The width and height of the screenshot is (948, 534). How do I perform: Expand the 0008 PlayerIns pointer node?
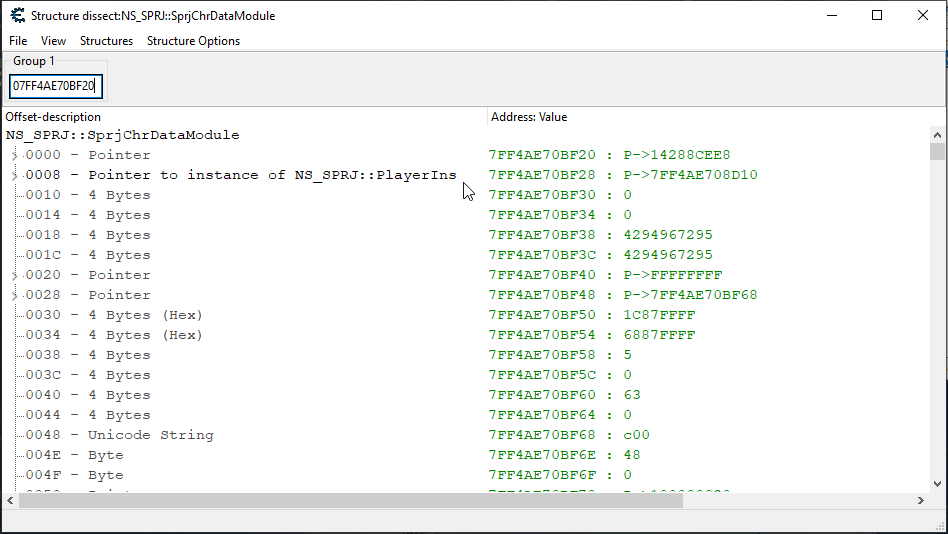pyautogui.click(x=14, y=175)
